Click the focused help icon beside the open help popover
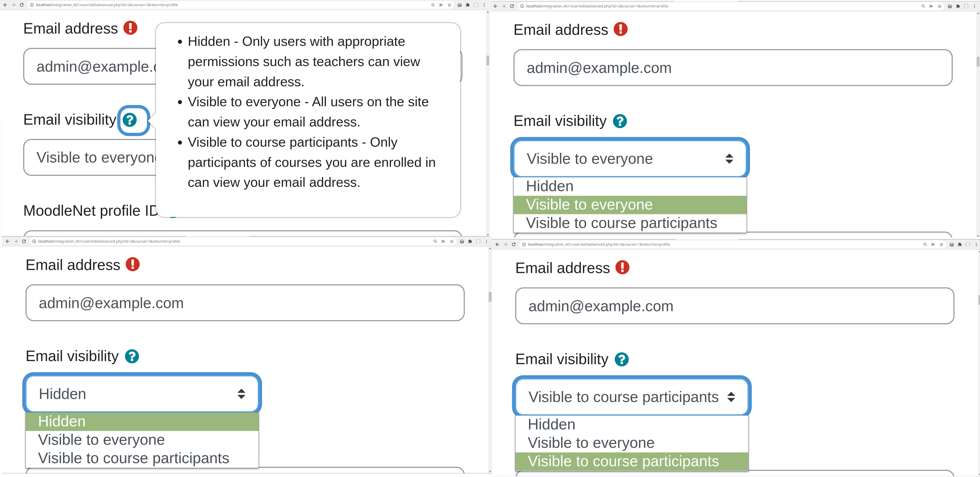This screenshot has height=477, width=980. (x=130, y=120)
